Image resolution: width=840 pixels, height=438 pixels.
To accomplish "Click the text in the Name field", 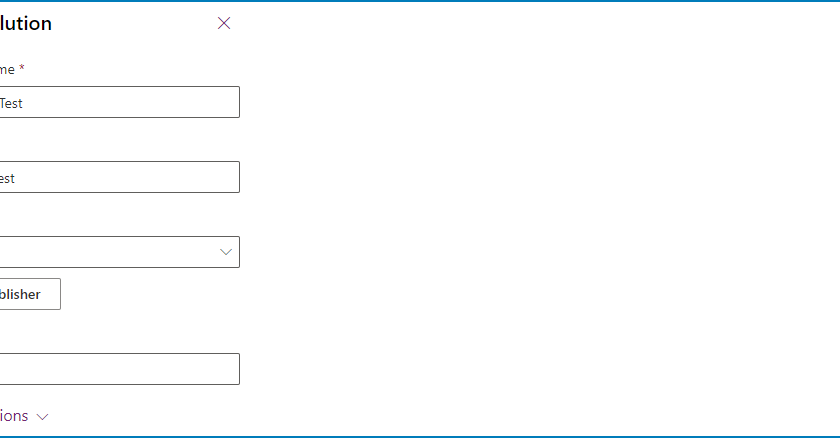I will click(x=7, y=178).
